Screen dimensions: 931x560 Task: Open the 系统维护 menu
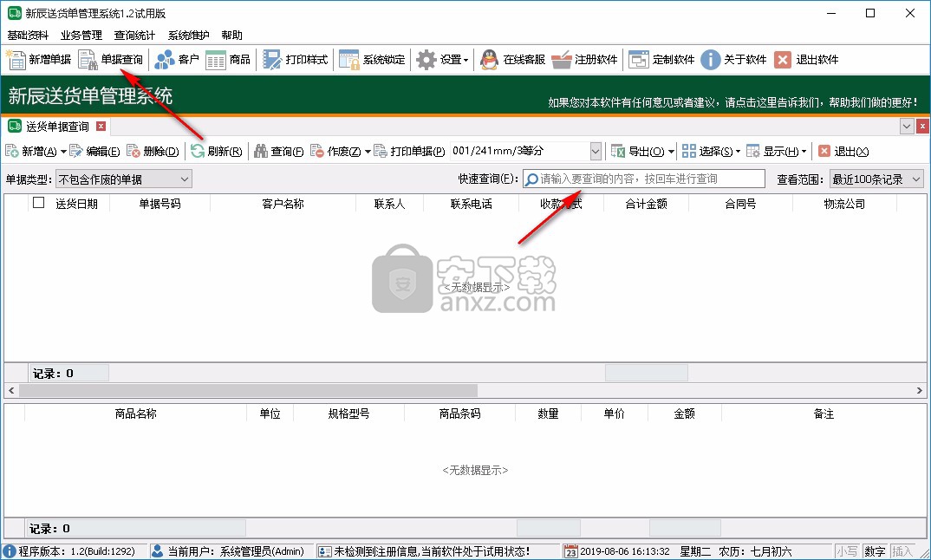coord(189,35)
